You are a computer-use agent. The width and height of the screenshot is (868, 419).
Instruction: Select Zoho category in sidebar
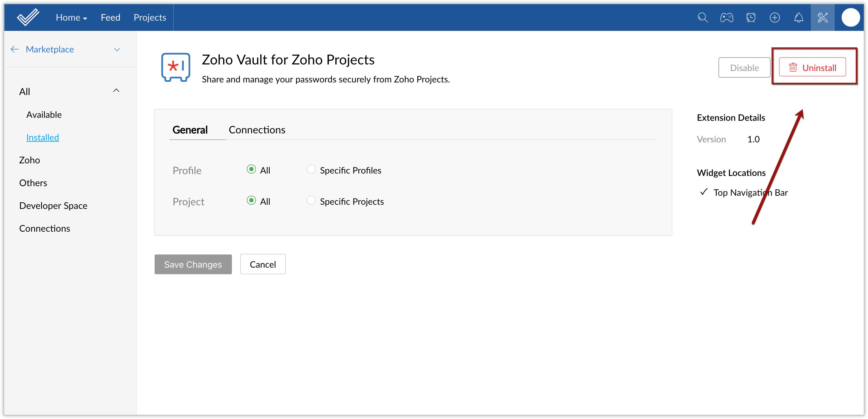tap(30, 160)
